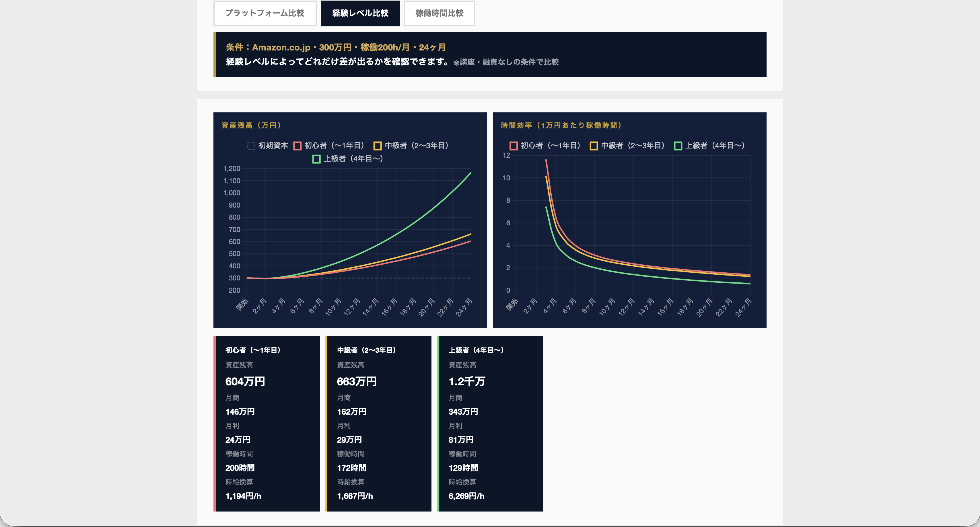Click the 初心者（〜1年目）summary card
This screenshot has width=980, height=527.
point(266,423)
